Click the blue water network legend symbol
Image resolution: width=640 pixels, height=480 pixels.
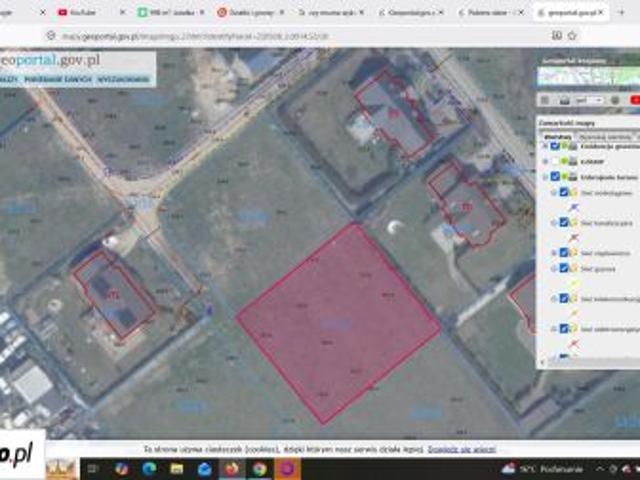point(573,208)
